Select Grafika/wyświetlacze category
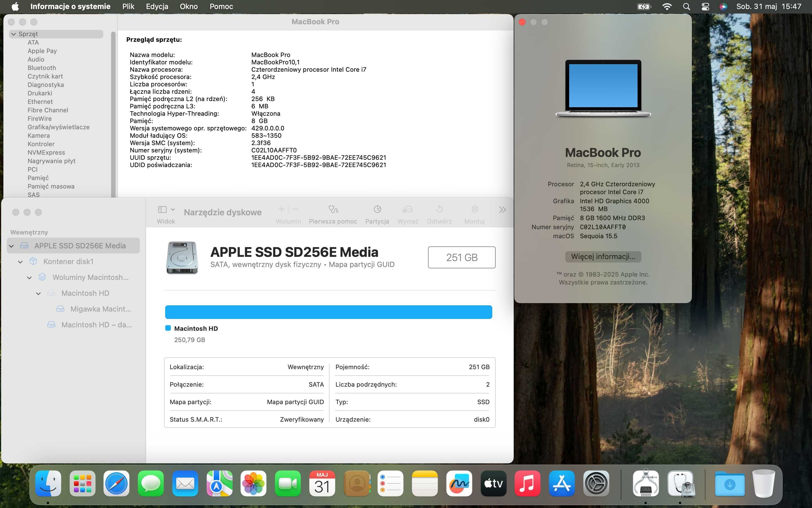Image resolution: width=812 pixels, height=508 pixels. coord(58,127)
